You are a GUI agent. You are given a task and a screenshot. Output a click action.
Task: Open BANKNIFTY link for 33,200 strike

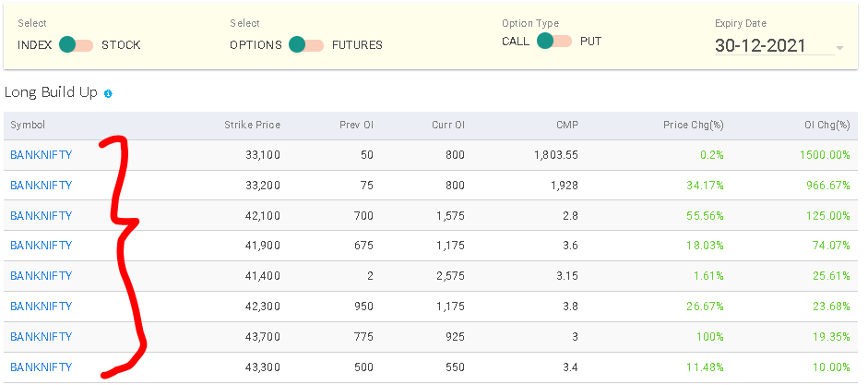(x=41, y=186)
